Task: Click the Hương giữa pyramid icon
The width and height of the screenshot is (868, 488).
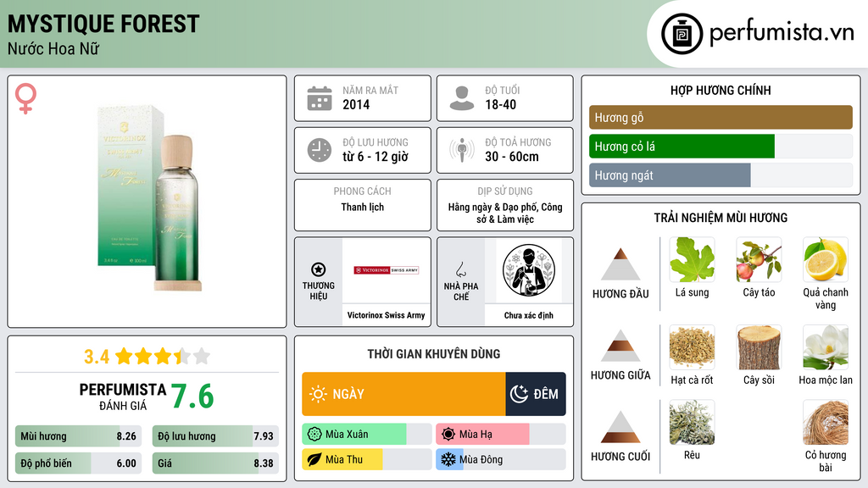Action: 620,346
